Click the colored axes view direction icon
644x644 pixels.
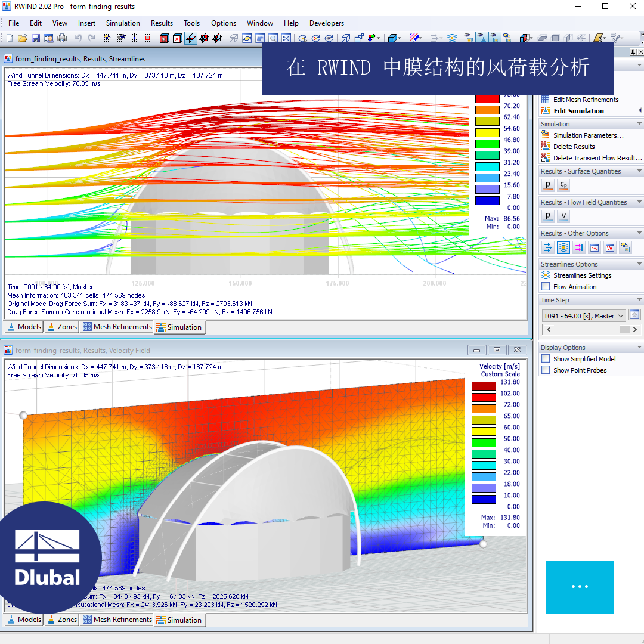pos(372,38)
